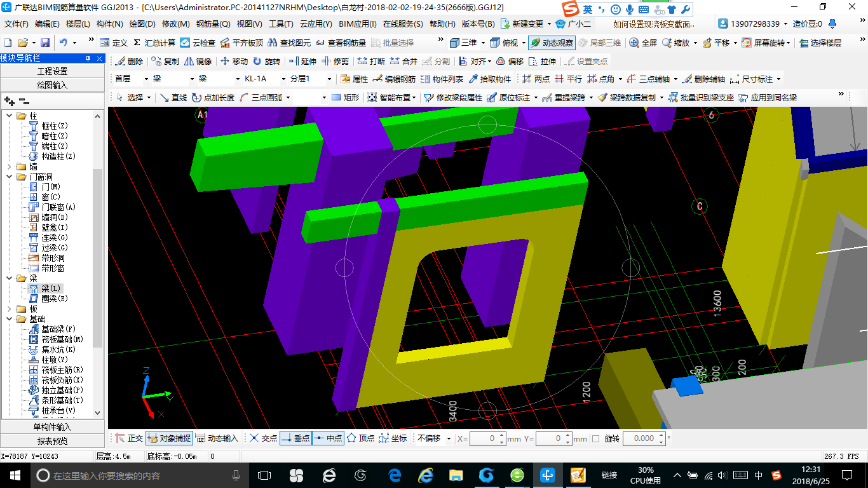Select the 移动 move tool
The image size is (868, 488).
[x=234, y=61]
